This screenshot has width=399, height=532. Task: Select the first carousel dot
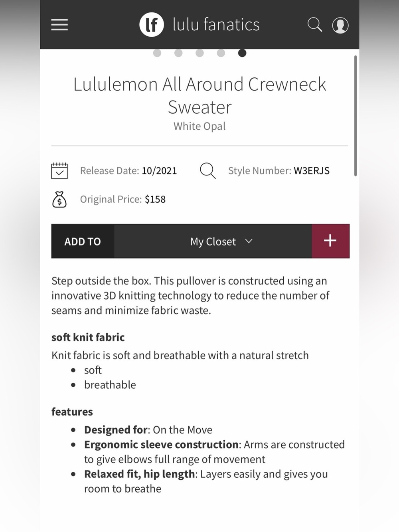157,53
